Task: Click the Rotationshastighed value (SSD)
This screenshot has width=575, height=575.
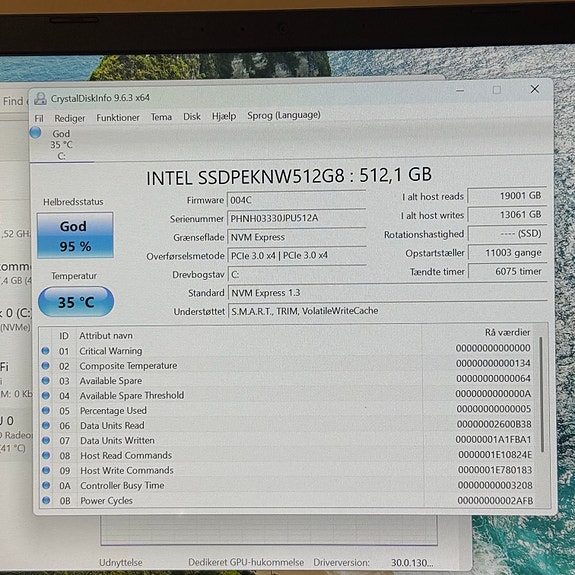Action: (507, 234)
